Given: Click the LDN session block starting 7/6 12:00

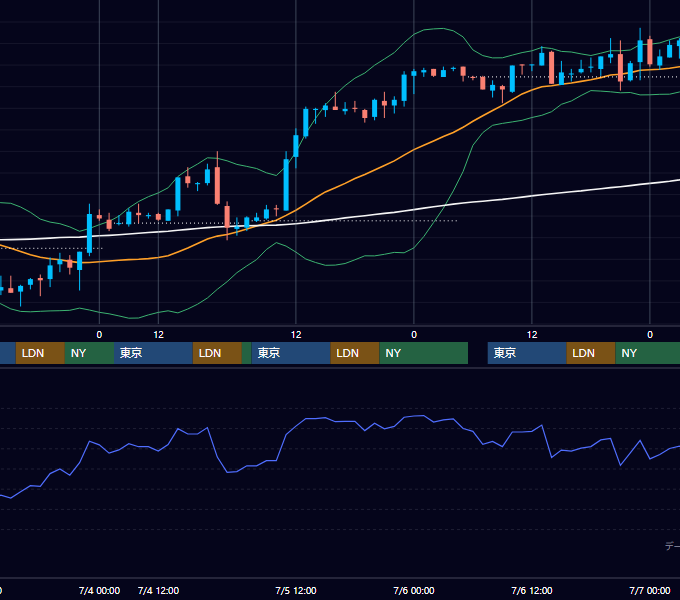Looking at the screenshot, I should (x=591, y=353).
